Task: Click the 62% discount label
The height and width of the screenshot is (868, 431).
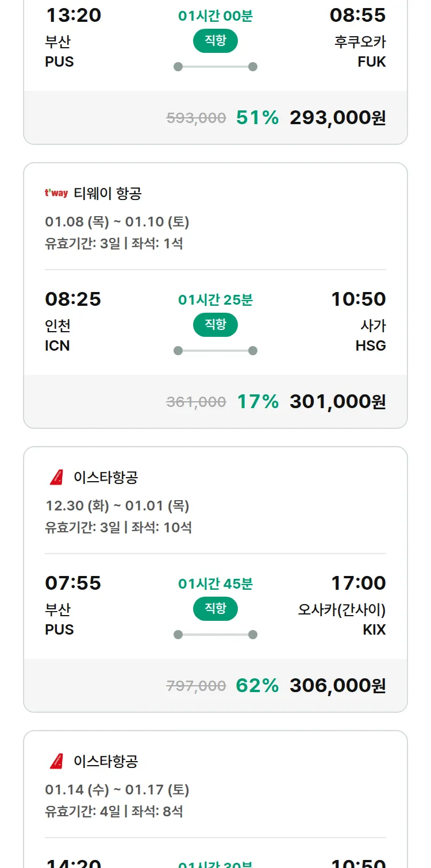Action: point(257,685)
